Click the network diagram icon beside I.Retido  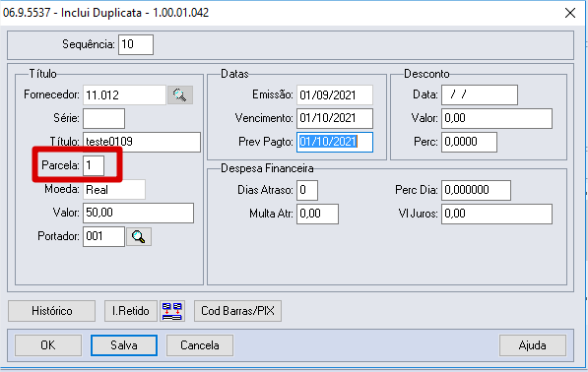click(172, 311)
